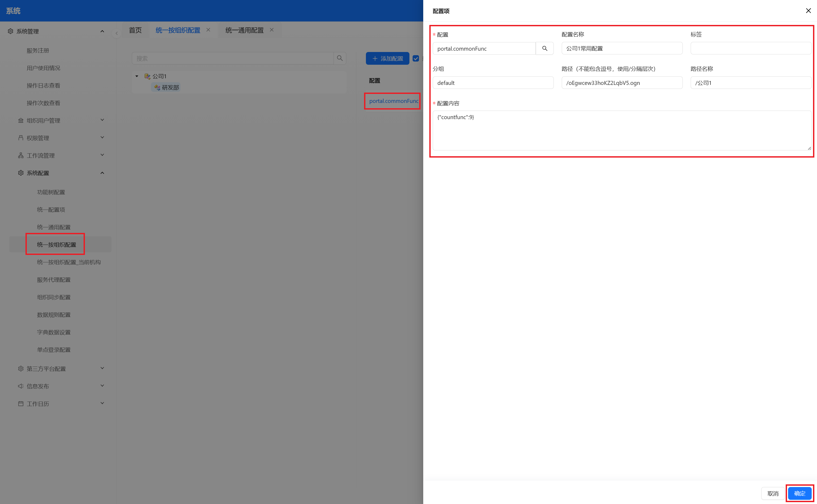Image resolution: width=817 pixels, height=504 pixels.
Task: Focus the 配置内容 text area
Action: click(x=622, y=130)
